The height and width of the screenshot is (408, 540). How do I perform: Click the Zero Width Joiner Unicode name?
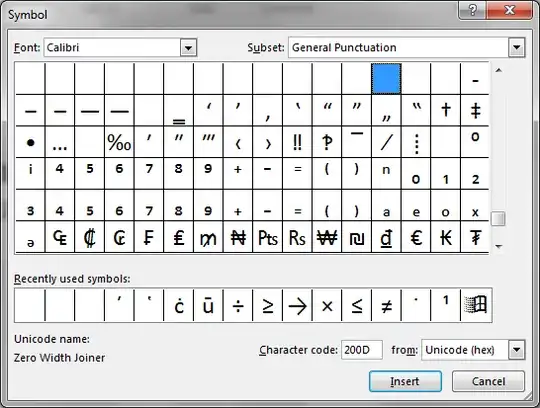click(x=59, y=358)
